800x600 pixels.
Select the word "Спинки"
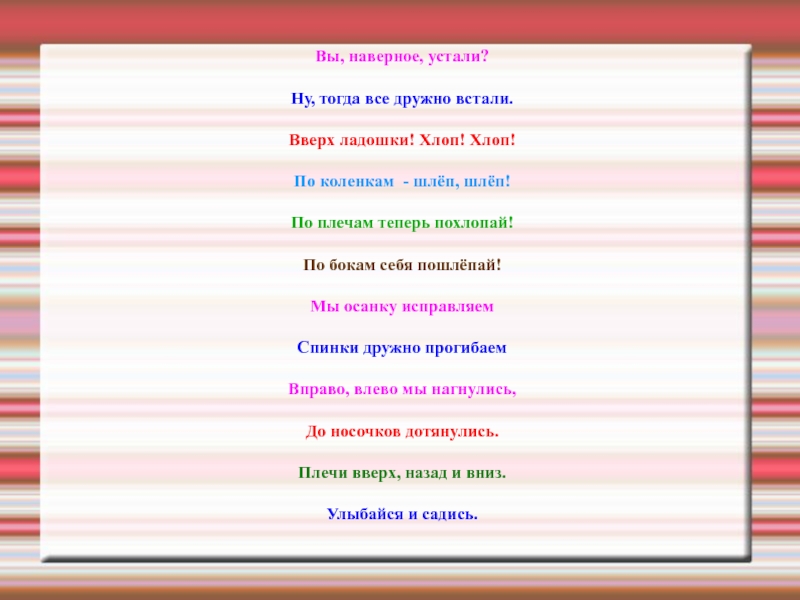[320, 348]
